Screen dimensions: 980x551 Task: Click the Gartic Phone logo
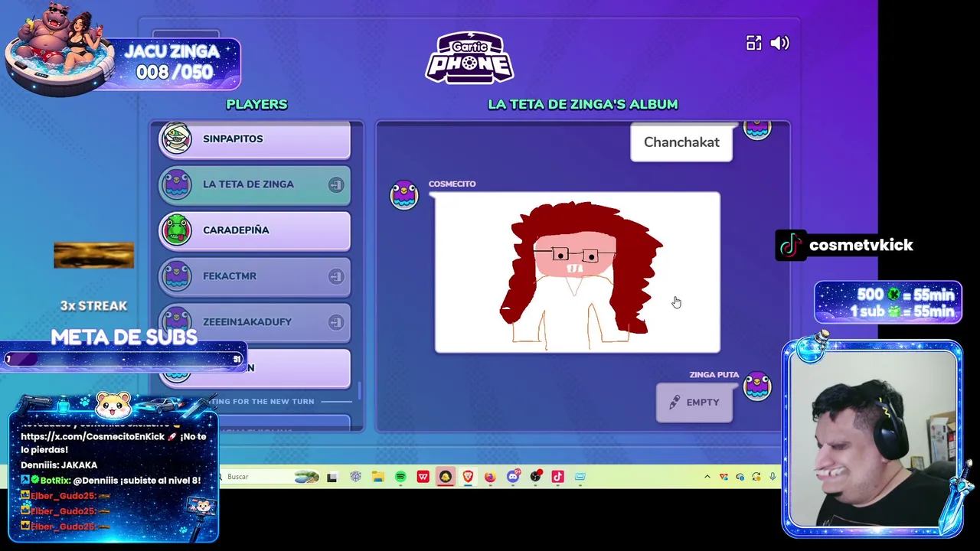click(x=469, y=57)
